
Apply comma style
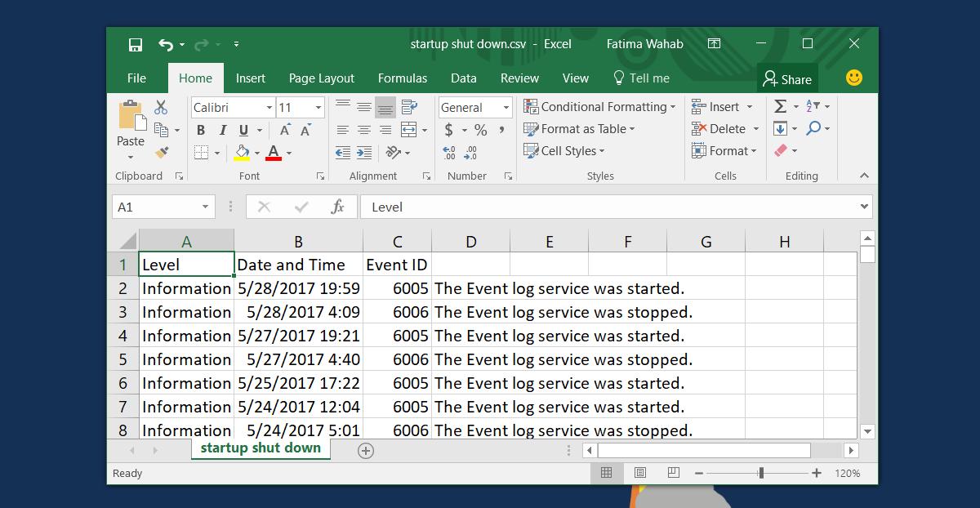[502, 130]
